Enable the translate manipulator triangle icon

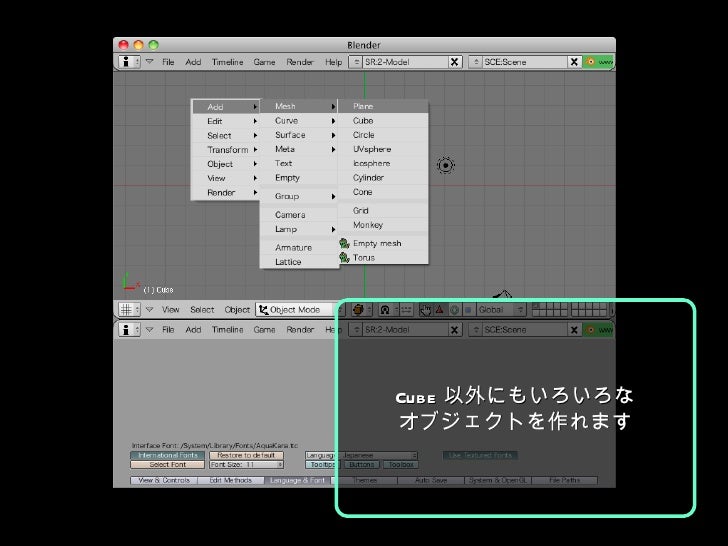pos(440,310)
